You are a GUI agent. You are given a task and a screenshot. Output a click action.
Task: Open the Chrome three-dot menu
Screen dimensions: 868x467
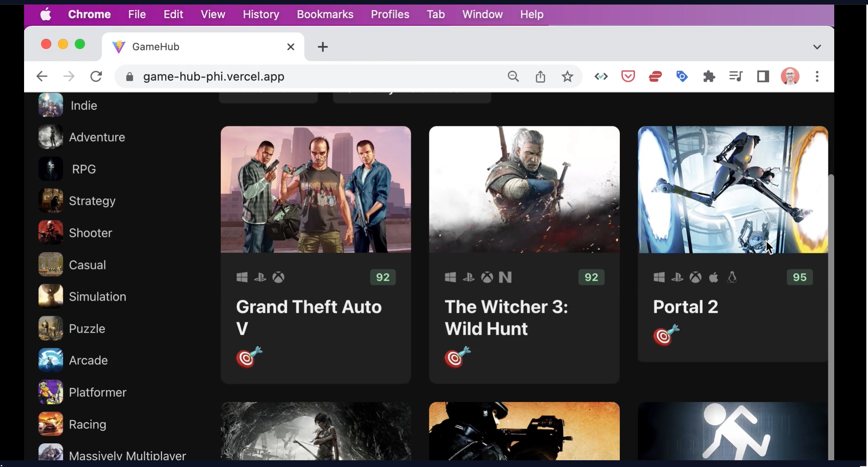pos(817,76)
